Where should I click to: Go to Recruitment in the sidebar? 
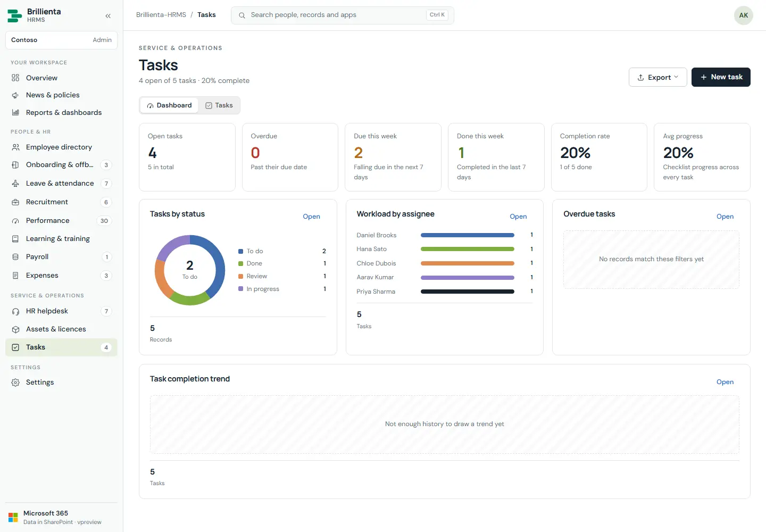pos(61,202)
